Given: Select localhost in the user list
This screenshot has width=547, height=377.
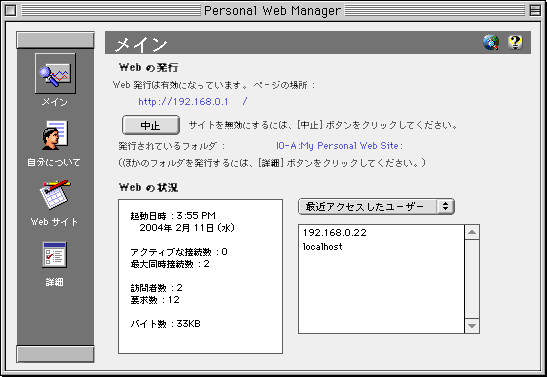Looking at the screenshot, I should coord(322,247).
